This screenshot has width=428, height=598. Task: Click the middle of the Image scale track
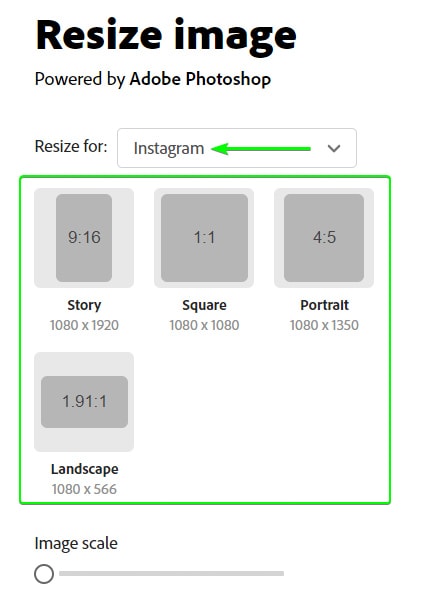[171, 573]
